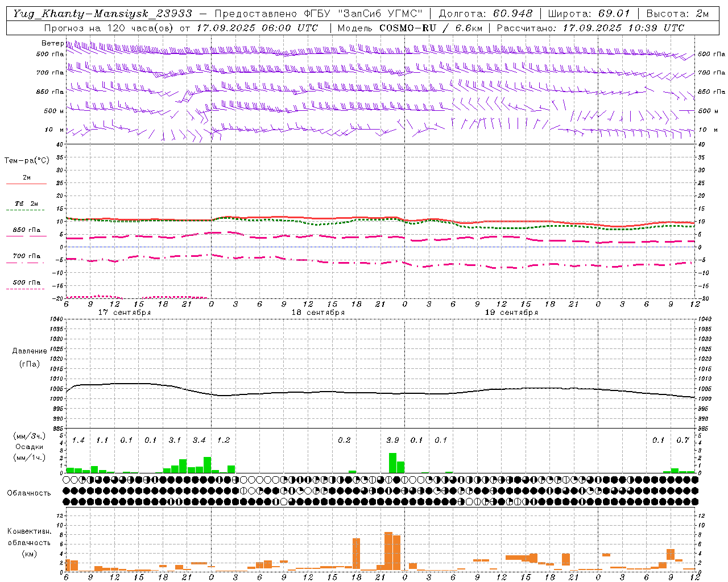Click the Давление pressure panel label
728x582 pixels.
pyautogui.click(x=28, y=351)
